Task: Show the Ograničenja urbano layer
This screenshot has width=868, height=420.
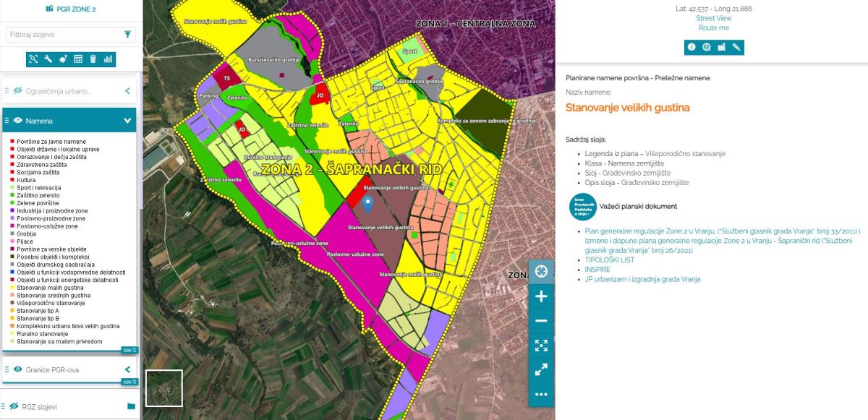Action: click(x=18, y=91)
